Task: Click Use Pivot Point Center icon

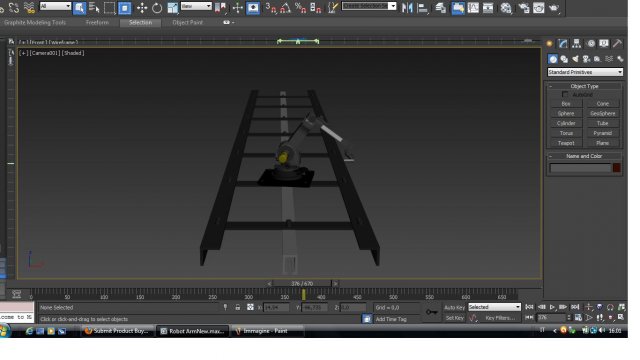Action: (x=220, y=8)
